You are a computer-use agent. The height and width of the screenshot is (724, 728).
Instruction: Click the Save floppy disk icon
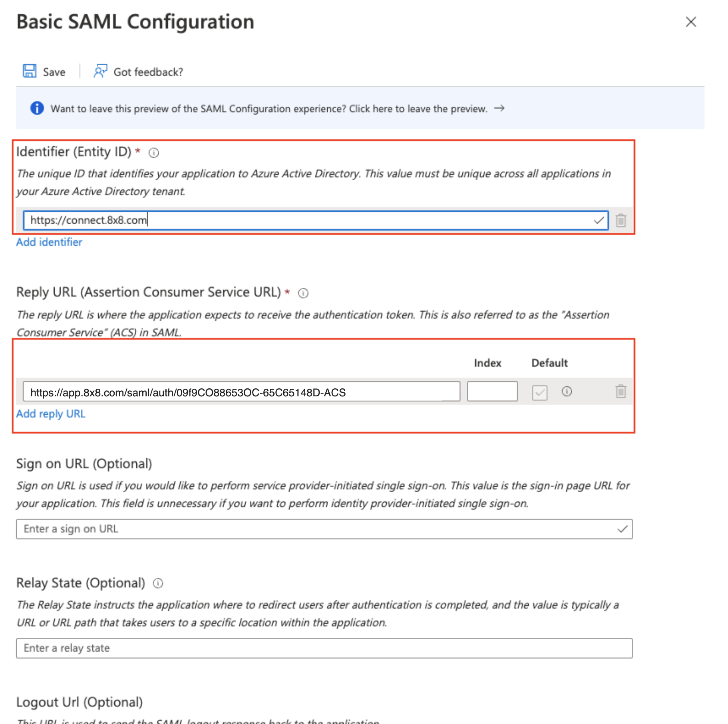(30, 72)
